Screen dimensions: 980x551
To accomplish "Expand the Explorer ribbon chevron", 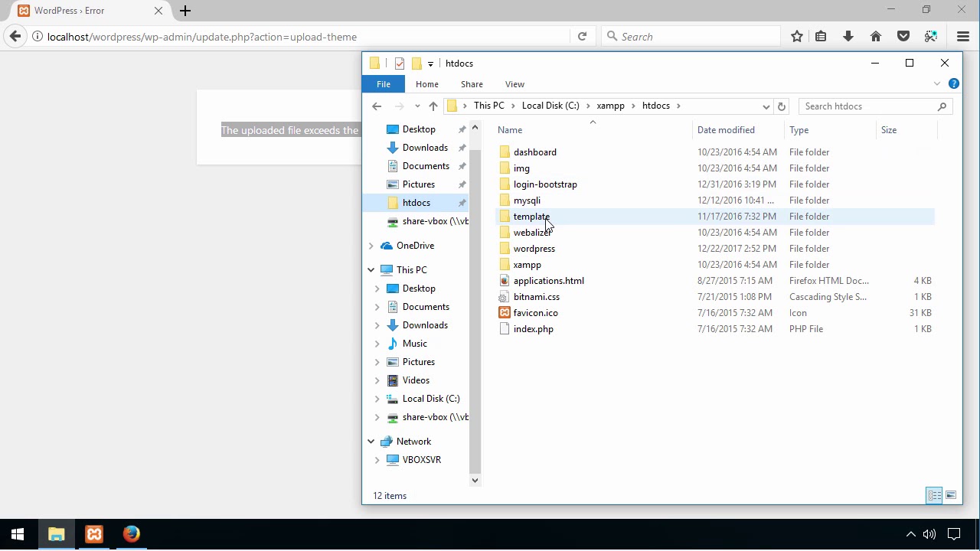I will [937, 84].
